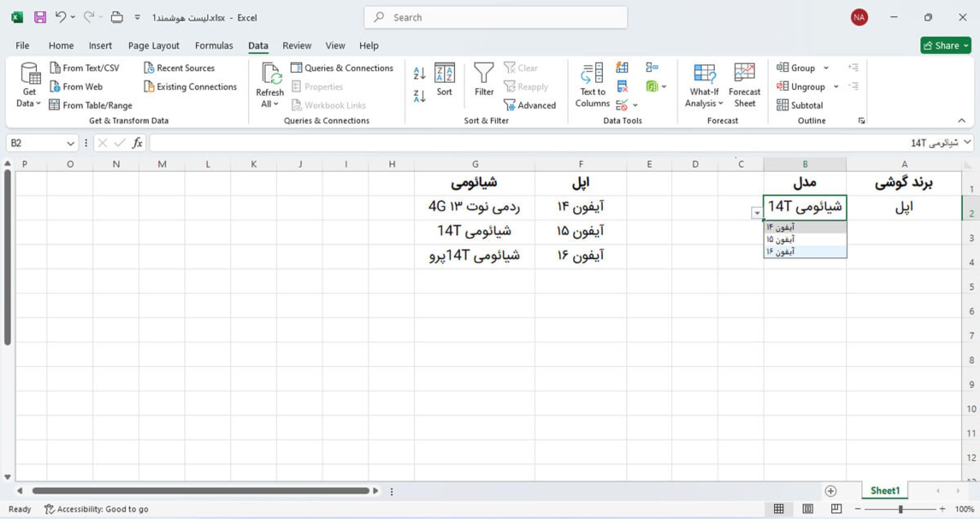980x519 pixels.
Task: Select آیفون ۱۵ from the dropdown list
Action: [x=804, y=240]
